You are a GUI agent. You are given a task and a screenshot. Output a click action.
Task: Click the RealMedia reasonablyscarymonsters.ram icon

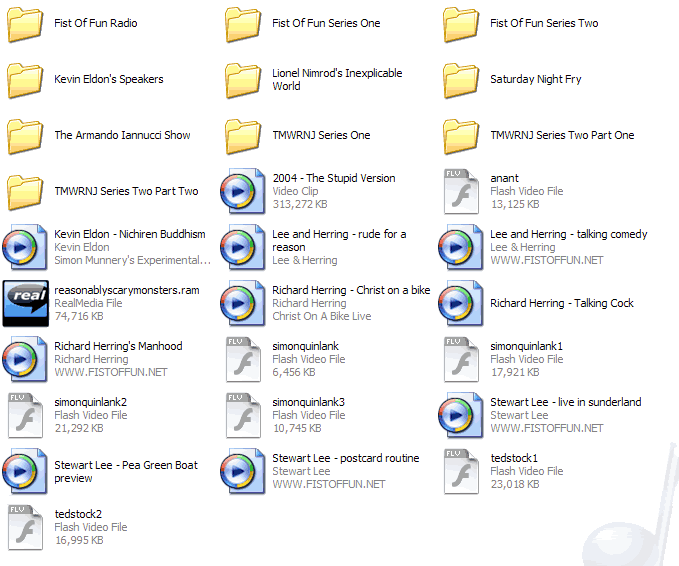pos(26,303)
